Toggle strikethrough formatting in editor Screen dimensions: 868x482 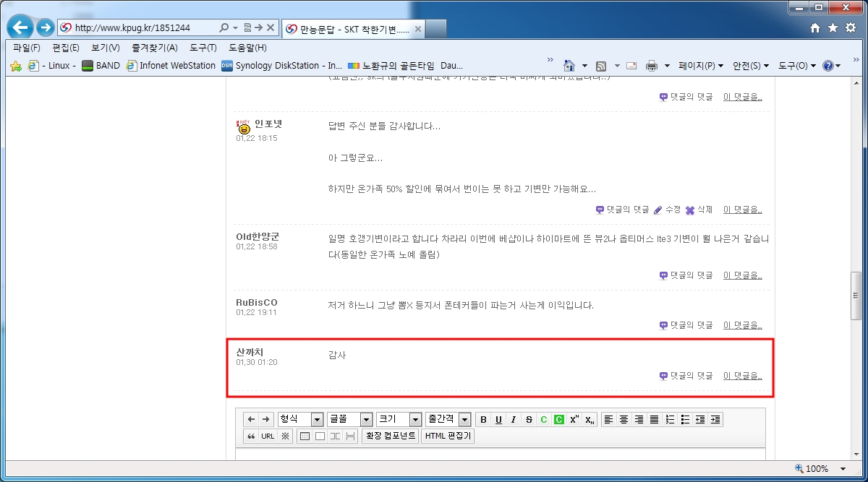tap(529, 420)
